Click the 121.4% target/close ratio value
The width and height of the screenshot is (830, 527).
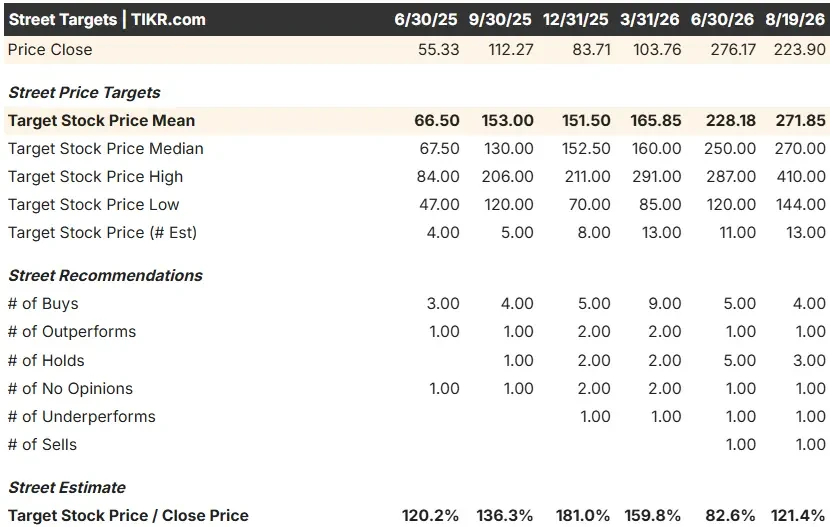[x=798, y=516]
